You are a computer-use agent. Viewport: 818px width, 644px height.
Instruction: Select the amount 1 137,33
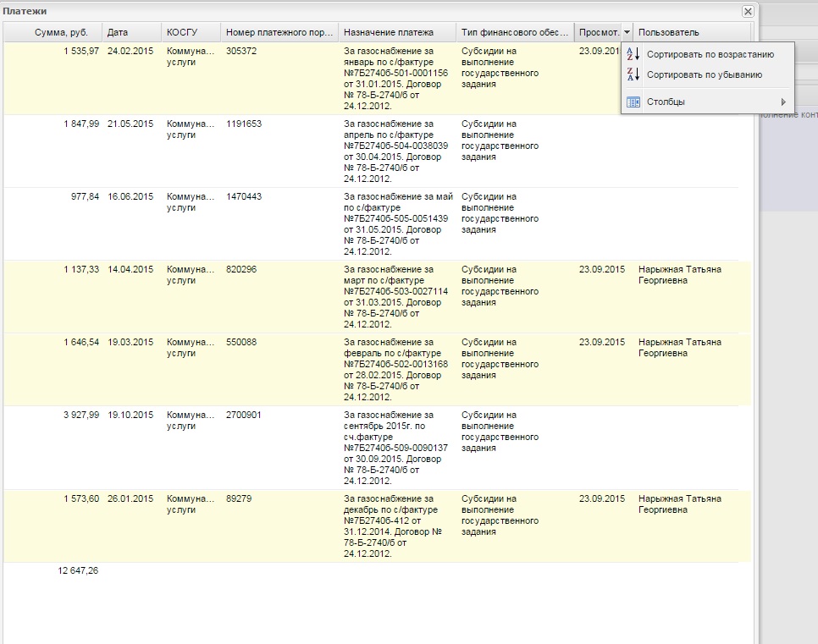81,270
